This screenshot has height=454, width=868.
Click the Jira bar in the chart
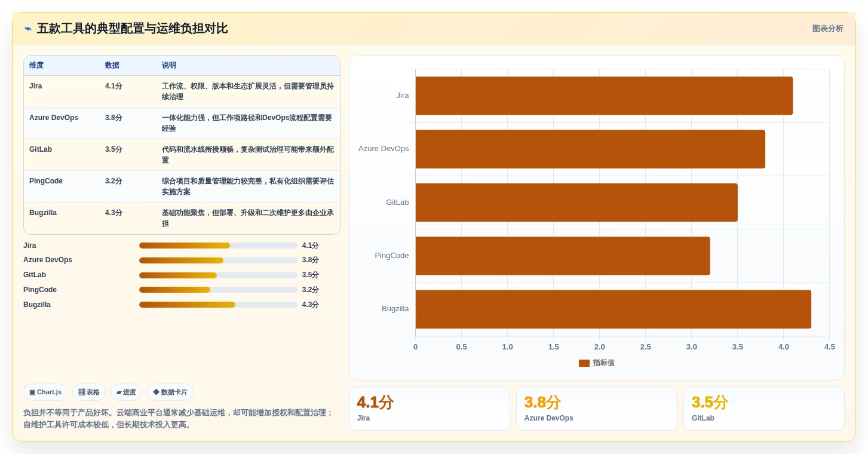click(604, 96)
